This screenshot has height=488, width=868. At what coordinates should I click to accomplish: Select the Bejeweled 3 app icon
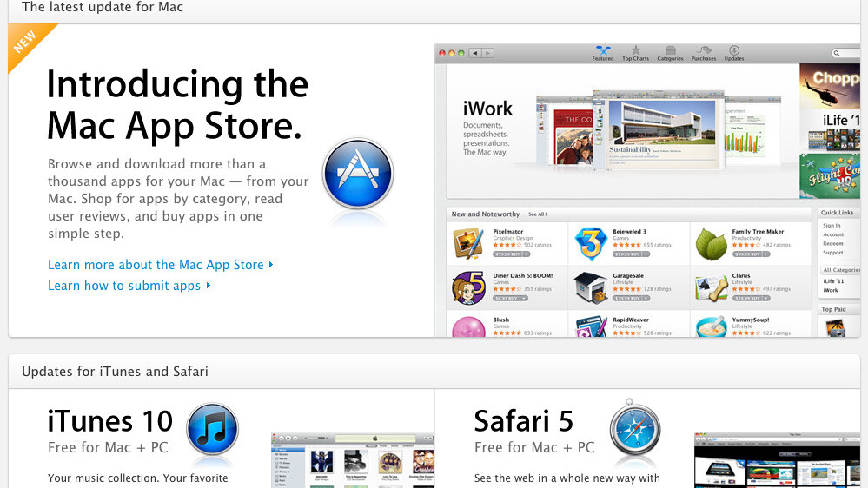click(591, 244)
